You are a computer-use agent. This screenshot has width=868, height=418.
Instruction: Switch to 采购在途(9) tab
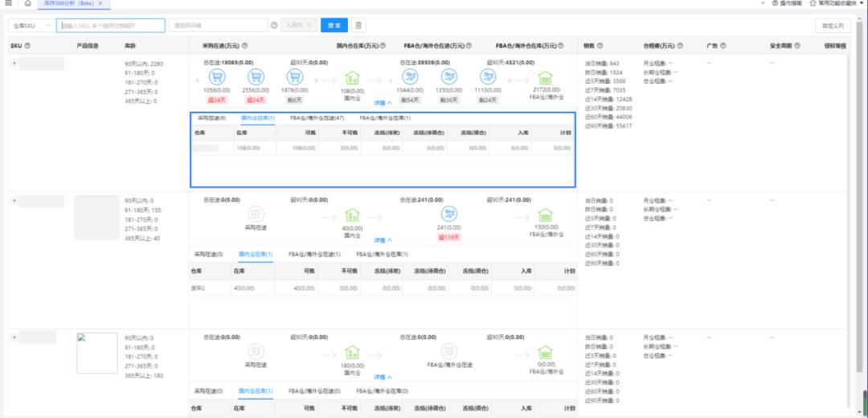(211, 118)
